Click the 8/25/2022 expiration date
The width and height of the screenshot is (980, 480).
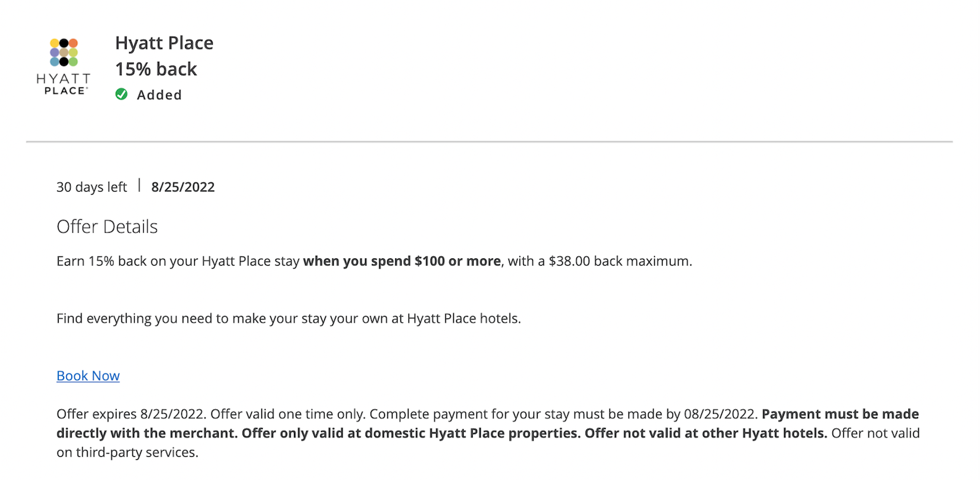pyautogui.click(x=183, y=187)
